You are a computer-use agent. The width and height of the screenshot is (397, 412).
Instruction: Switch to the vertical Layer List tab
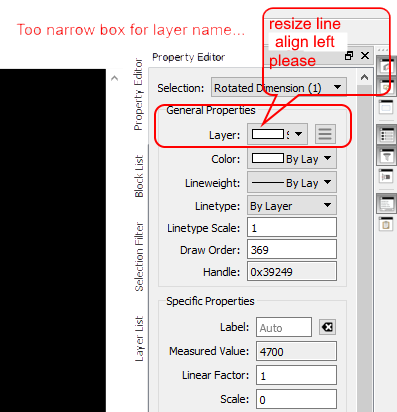(139, 339)
